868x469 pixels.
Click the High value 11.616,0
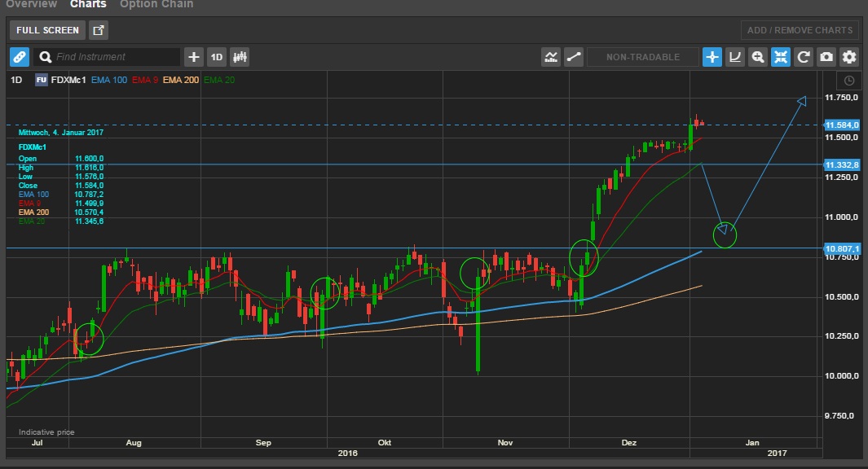point(89,168)
